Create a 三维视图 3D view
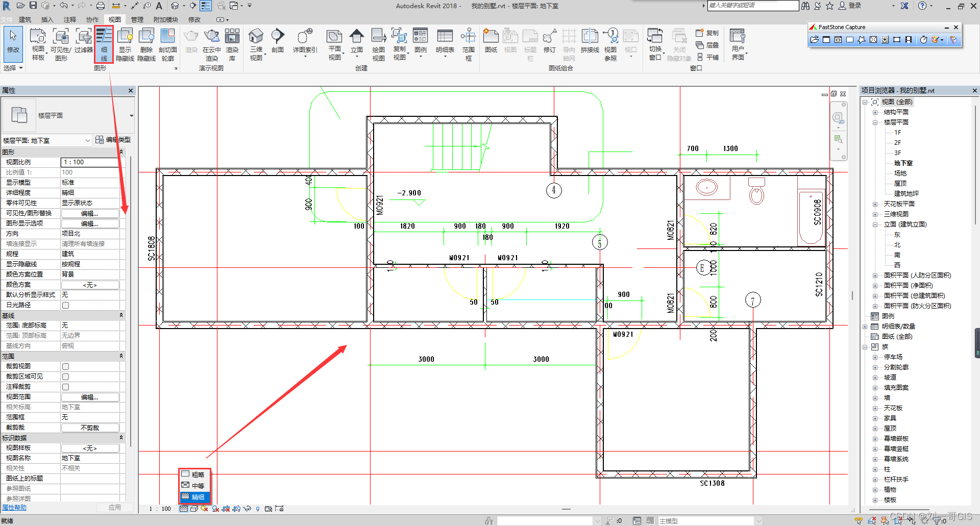 tap(256, 44)
